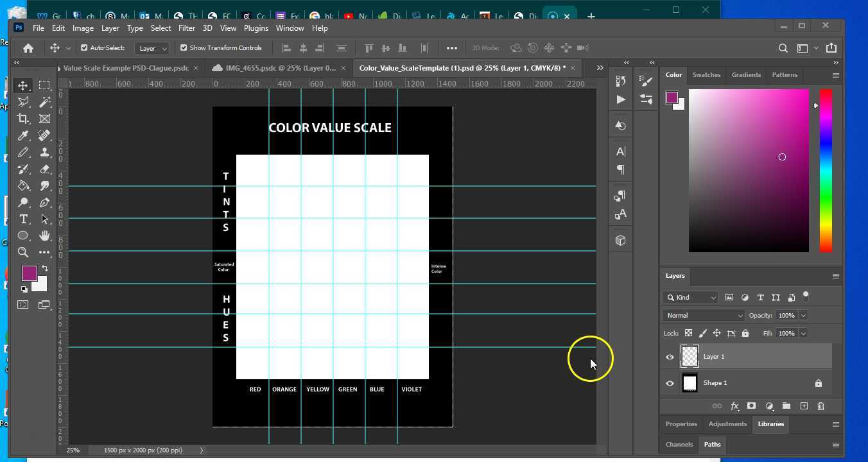
Task: Select the Rectangular Marquee tool
Action: click(x=44, y=85)
